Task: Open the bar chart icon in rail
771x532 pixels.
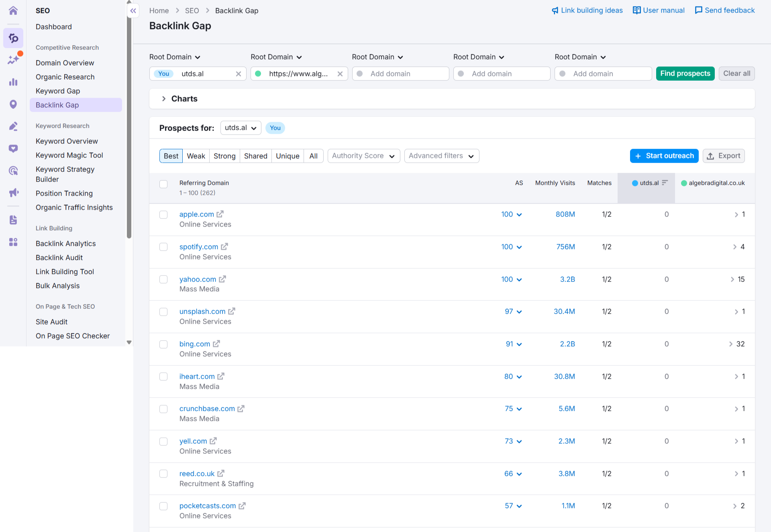Action: 13,82
